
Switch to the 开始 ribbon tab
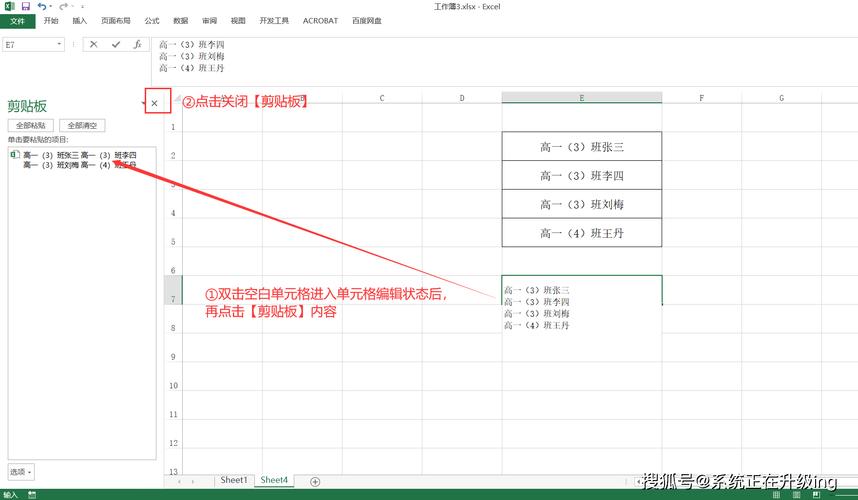pyautogui.click(x=51, y=21)
